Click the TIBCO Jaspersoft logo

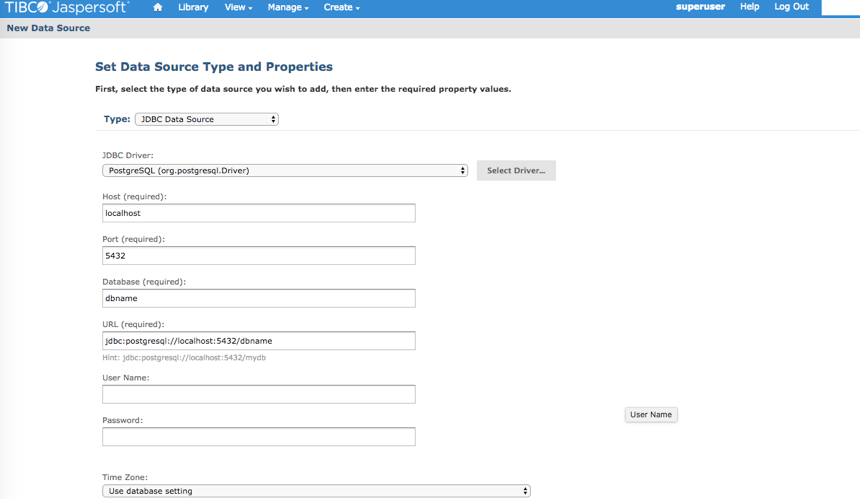pyautogui.click(x=67, y=7)
